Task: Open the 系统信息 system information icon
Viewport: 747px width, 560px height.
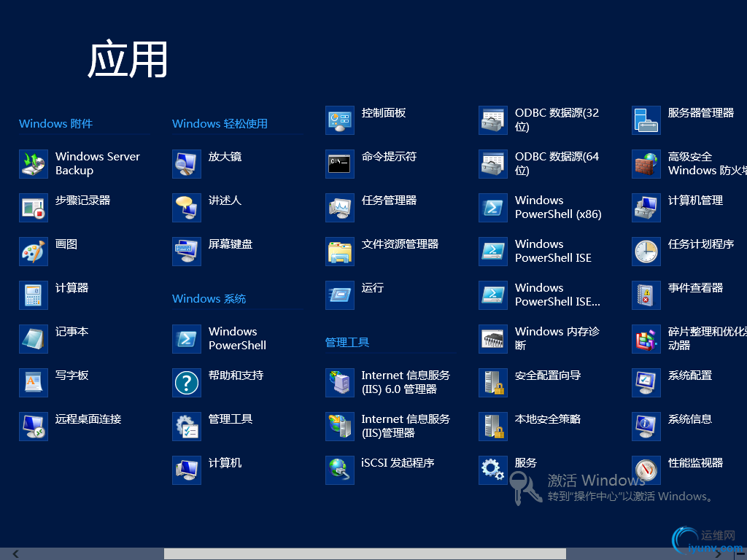Action: point(646,427)
